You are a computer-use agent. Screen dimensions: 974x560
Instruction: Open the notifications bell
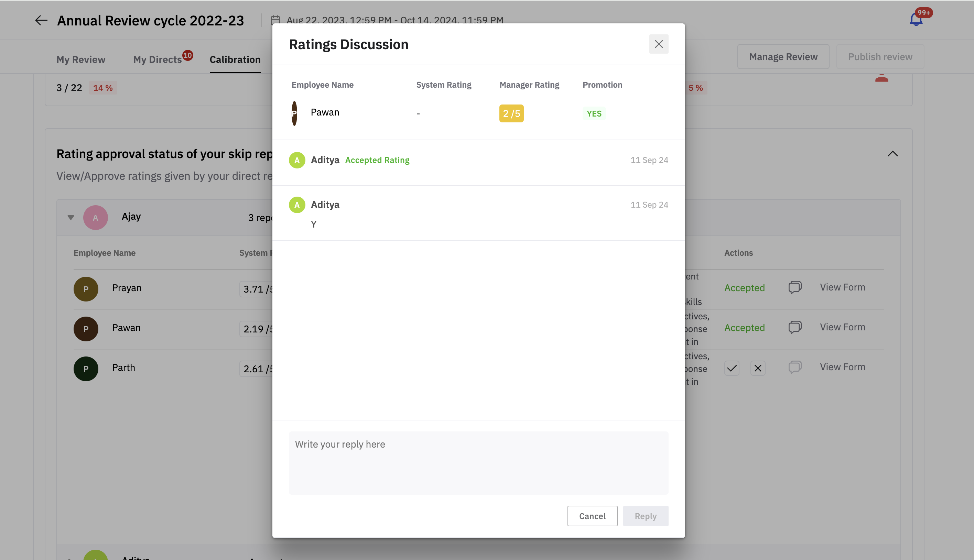pyautogui.click(x=916, y=19)
